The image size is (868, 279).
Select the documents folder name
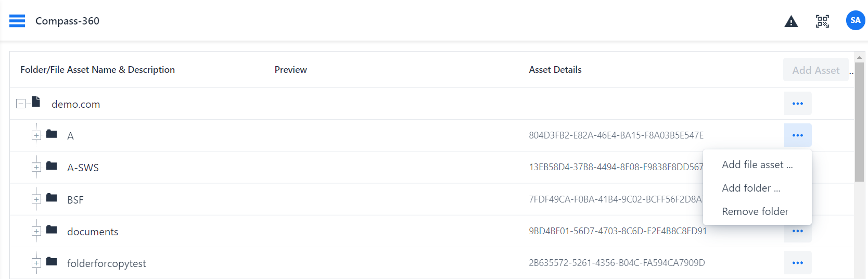[93, 232]
